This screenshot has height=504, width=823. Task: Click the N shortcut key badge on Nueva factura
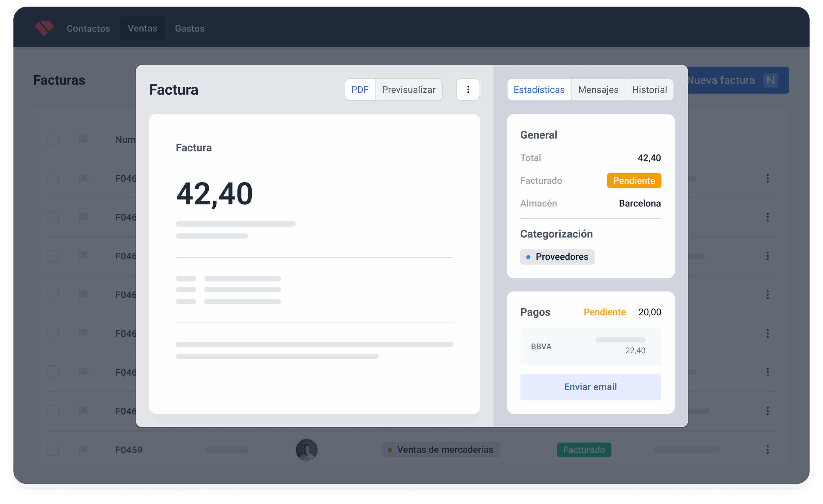click(771, 80)
